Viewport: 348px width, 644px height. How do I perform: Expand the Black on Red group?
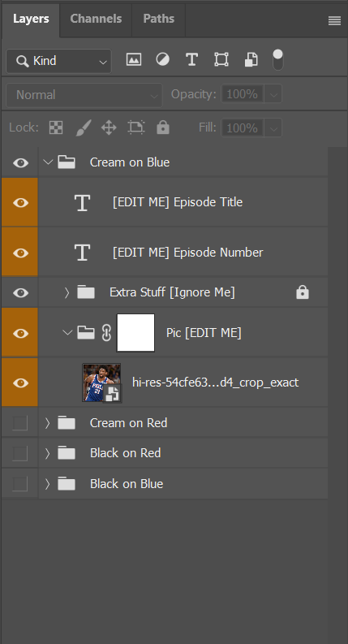(47, 453)
